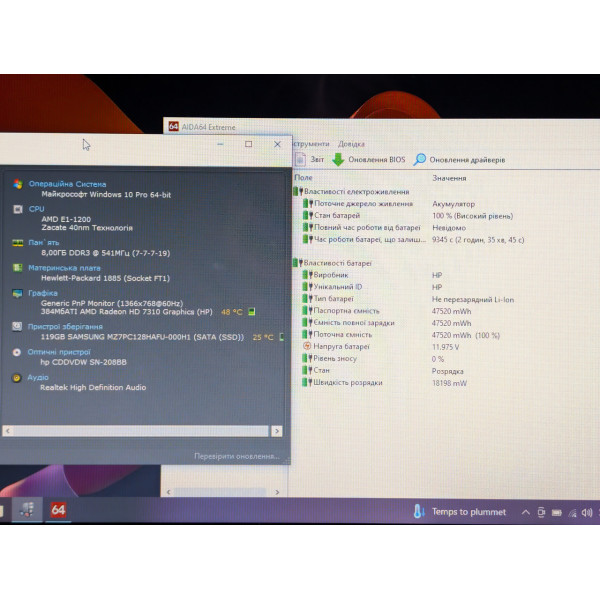Screen dimensions: 600x600
Task: Click the green Оновлення BIOS arrow icon
Action: click(x=338, y=160)
